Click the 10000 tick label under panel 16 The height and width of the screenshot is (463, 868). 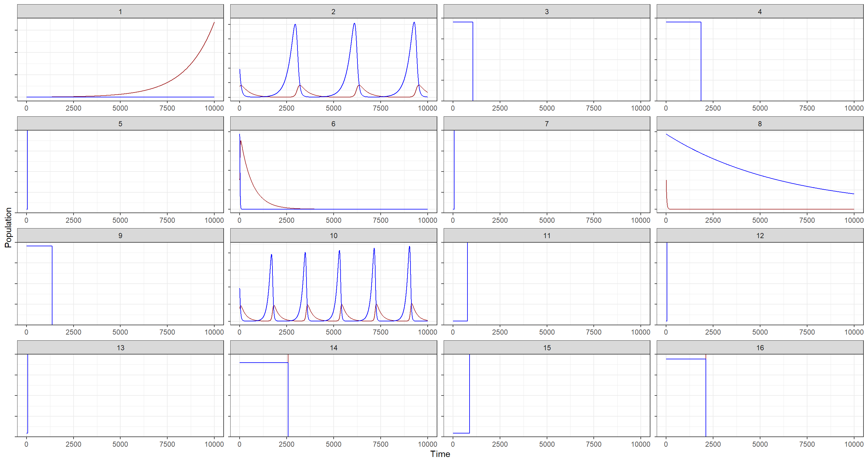[854, 444]
